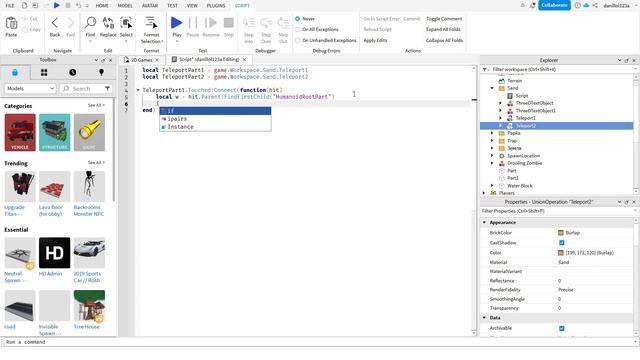Image resolution: width=640 pixels, height=360 pixels.
Task: Click the Color property swatch
Action: click(x=561, y=253)
